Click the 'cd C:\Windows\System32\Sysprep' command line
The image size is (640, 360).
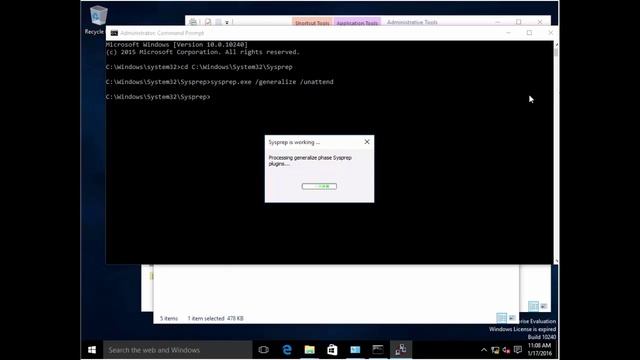pos(236,67)
